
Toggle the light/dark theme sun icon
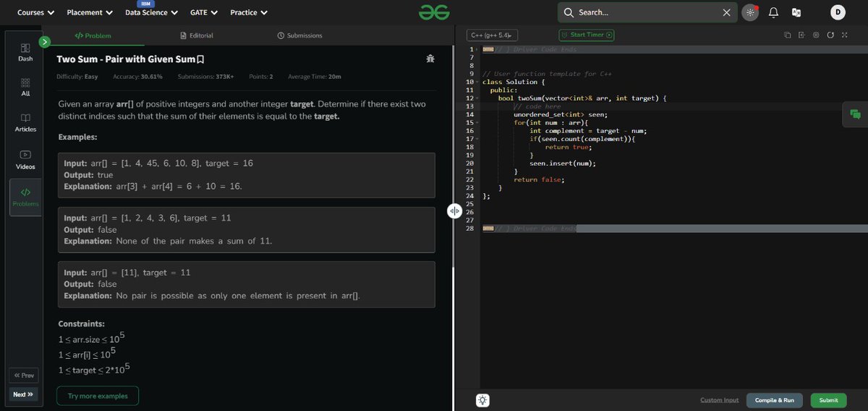tap(750, 12)
